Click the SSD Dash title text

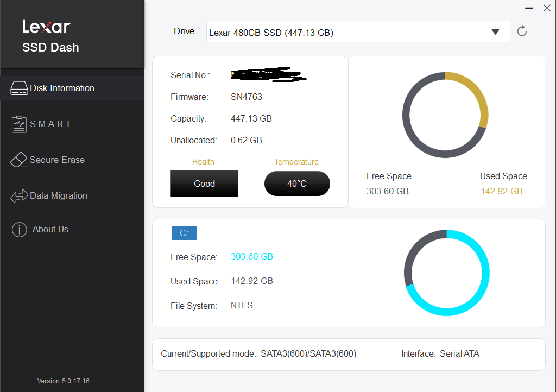[50, 47]
